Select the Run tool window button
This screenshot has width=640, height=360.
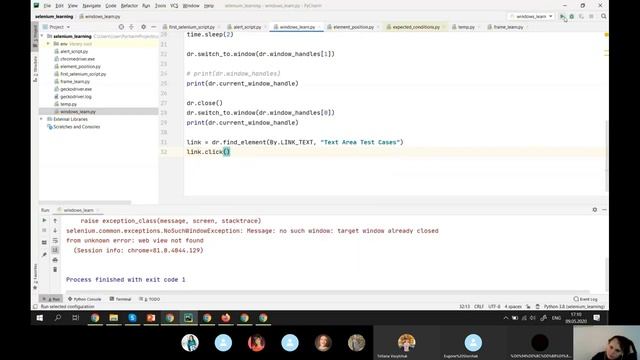(51, 299)
